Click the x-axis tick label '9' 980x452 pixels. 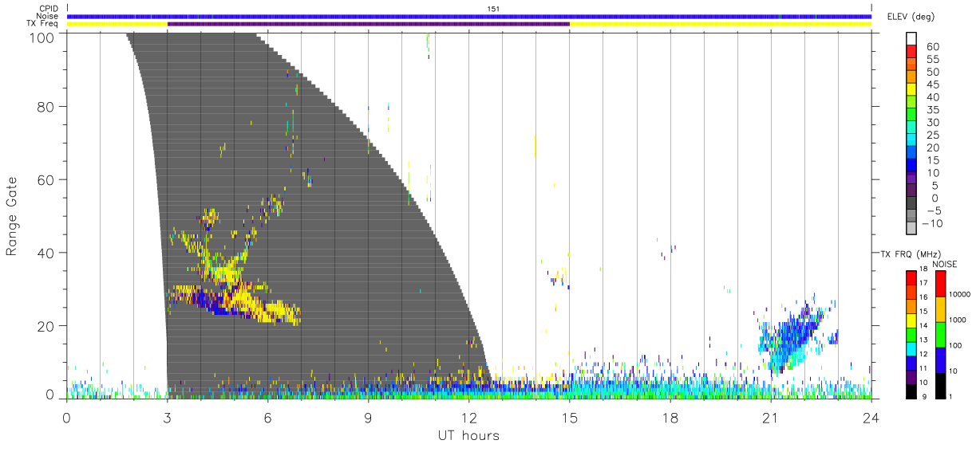point(368,416)
